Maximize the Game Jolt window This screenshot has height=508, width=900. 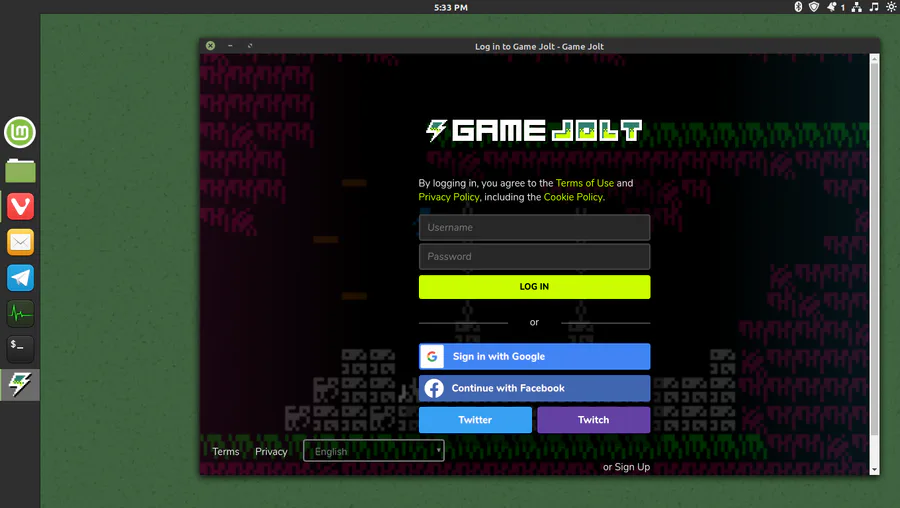250,45
